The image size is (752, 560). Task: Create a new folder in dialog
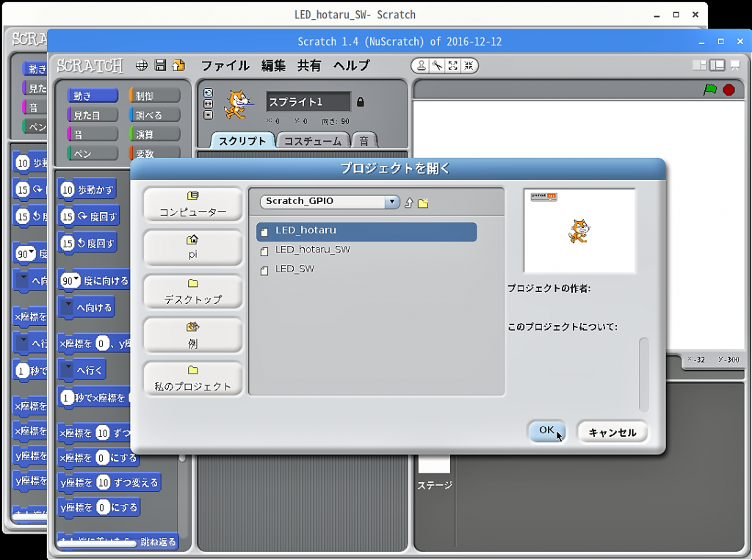(x=423, y=203)
